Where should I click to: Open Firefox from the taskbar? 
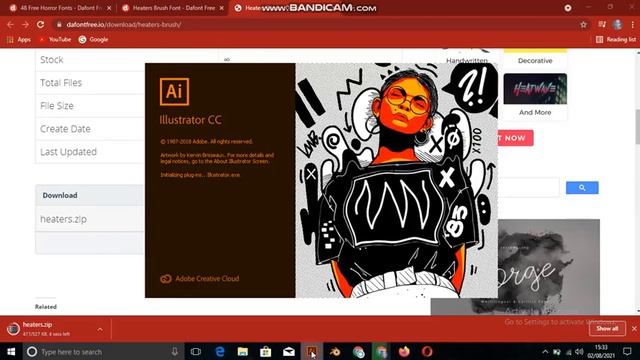click(404, 351)
